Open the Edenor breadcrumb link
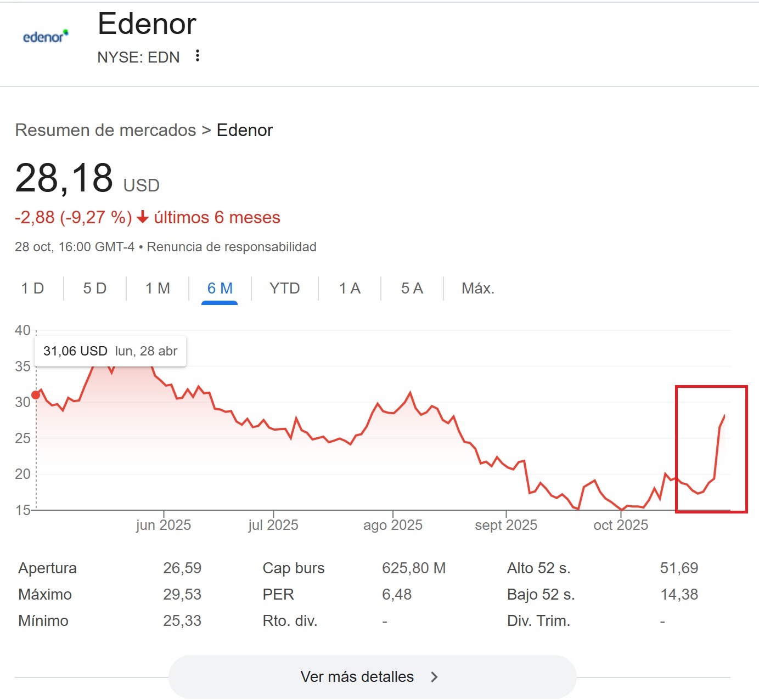Image resolution: width=759 pixels, height=700 pixels. click(x=245, y=130)
